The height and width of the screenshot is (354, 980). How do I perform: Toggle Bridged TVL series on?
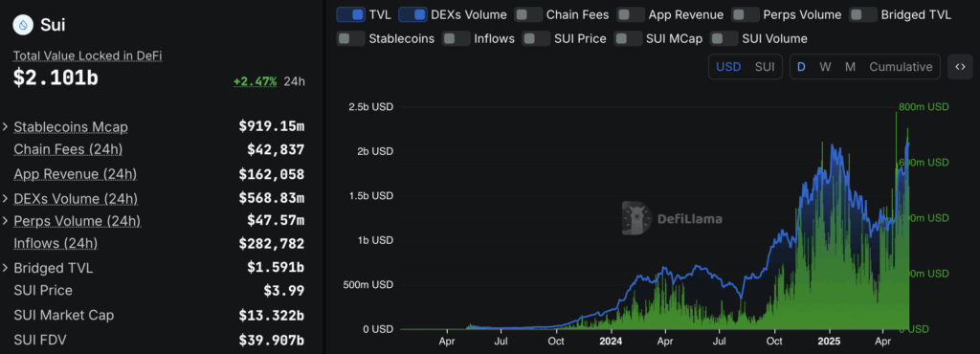(863, 14)
